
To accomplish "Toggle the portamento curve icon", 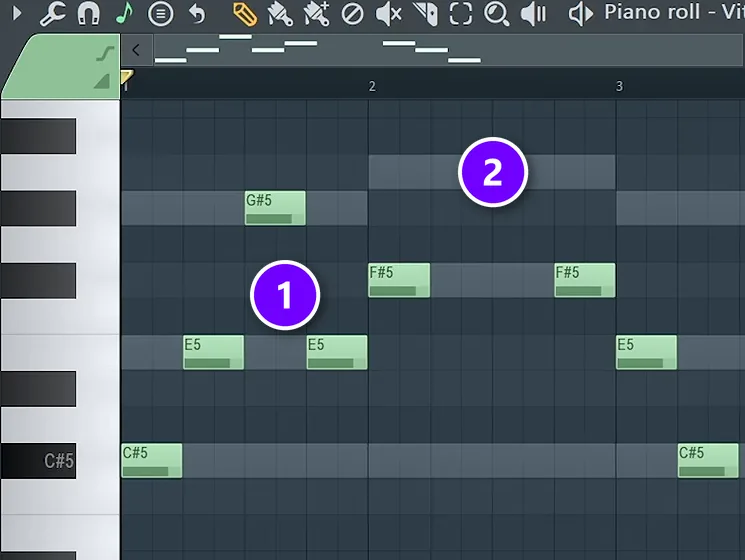I will click(105, 54).
